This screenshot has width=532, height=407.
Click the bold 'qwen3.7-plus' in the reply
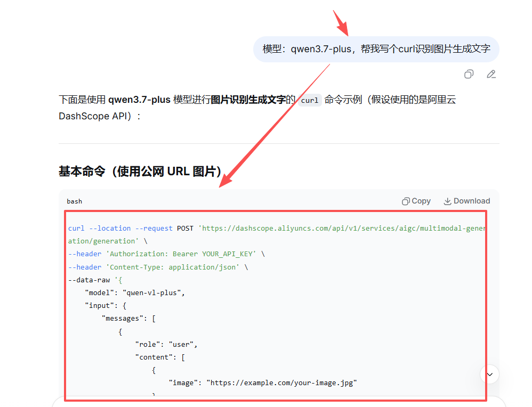[x=139, y=100]
